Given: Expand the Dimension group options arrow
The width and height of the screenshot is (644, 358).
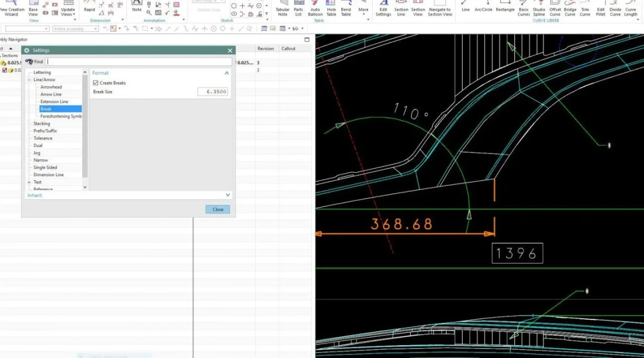Looking at the screenshot, I should coord(123,20).
